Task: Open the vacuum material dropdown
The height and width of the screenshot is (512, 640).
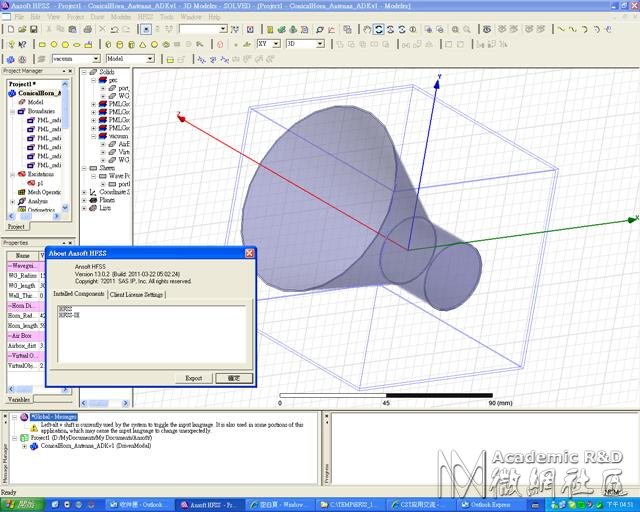Action: [96, 59]
